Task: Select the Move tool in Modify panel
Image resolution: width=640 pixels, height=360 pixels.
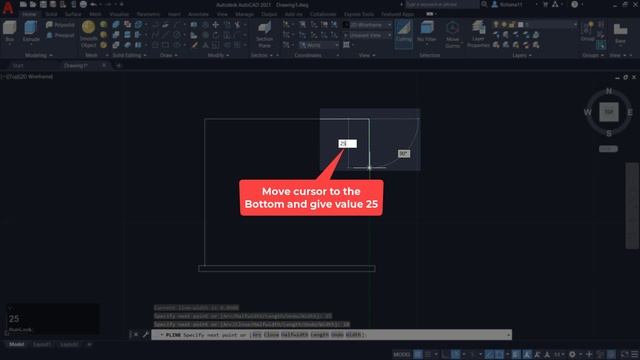Action: (216, 25)
